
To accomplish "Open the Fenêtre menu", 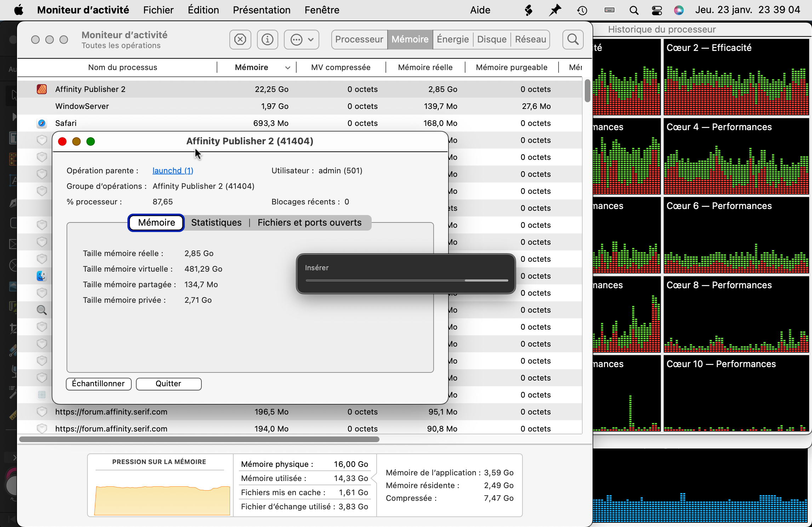I will (x=322, y=10).
